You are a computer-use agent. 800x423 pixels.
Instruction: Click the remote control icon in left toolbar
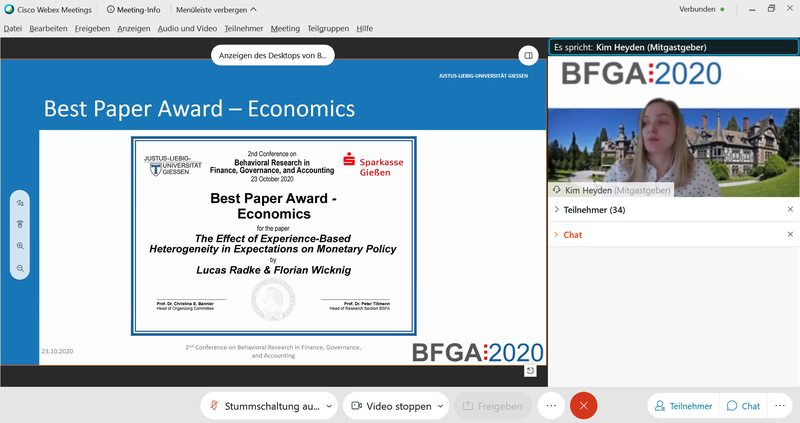(x=20, y=224)
